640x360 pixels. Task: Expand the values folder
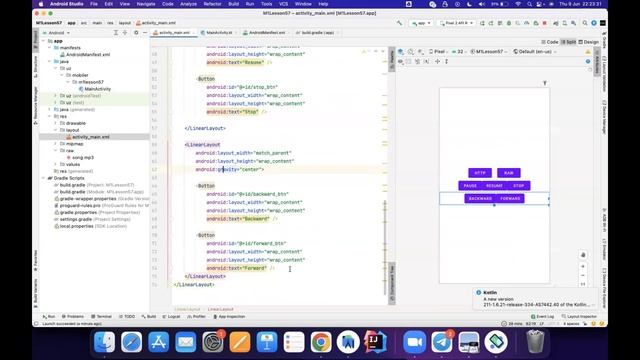coord(56,164)
